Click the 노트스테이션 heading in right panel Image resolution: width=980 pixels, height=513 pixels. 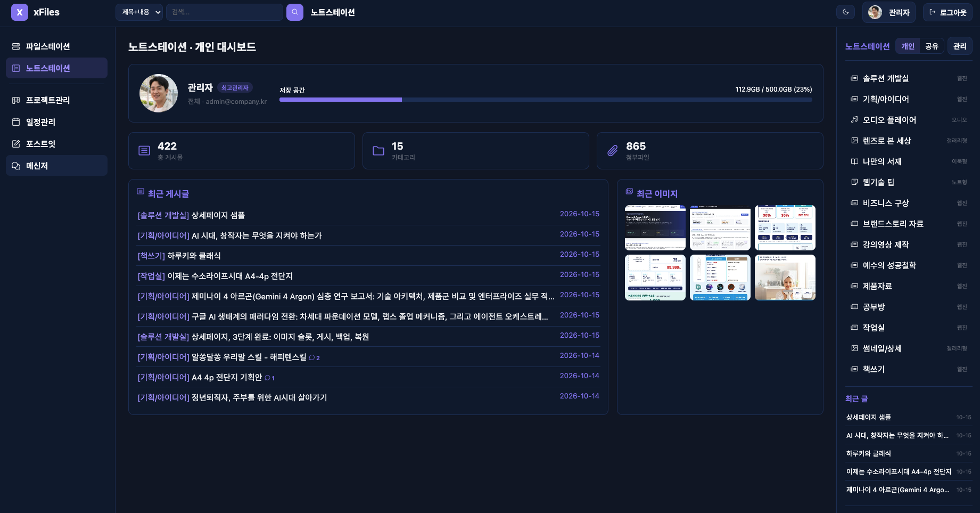click(x=867, y=46)
